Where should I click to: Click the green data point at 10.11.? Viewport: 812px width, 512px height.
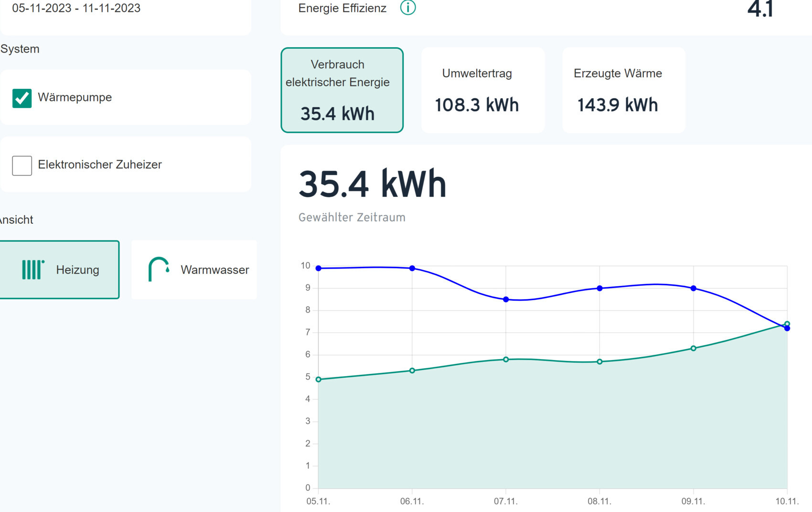pos(787,324)
